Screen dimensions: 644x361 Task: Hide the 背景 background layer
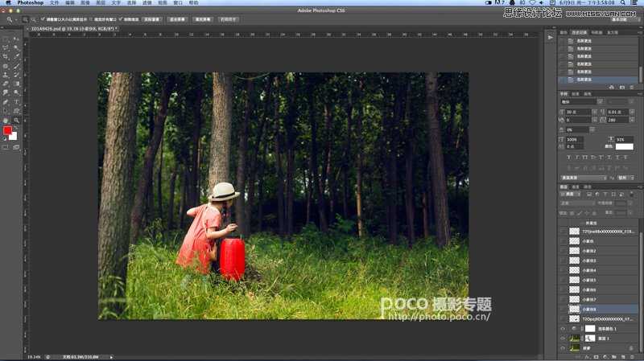pos(563,348)
